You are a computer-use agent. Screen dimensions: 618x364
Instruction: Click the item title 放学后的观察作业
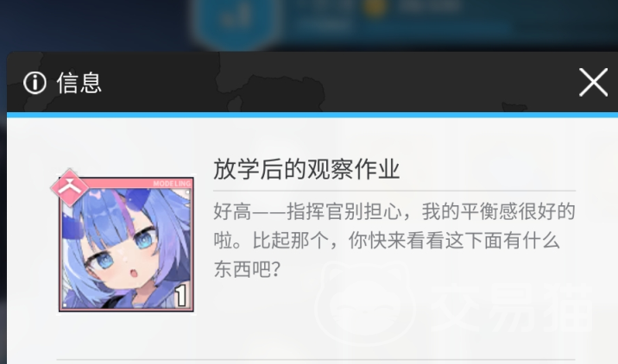(x=306, y=169)
